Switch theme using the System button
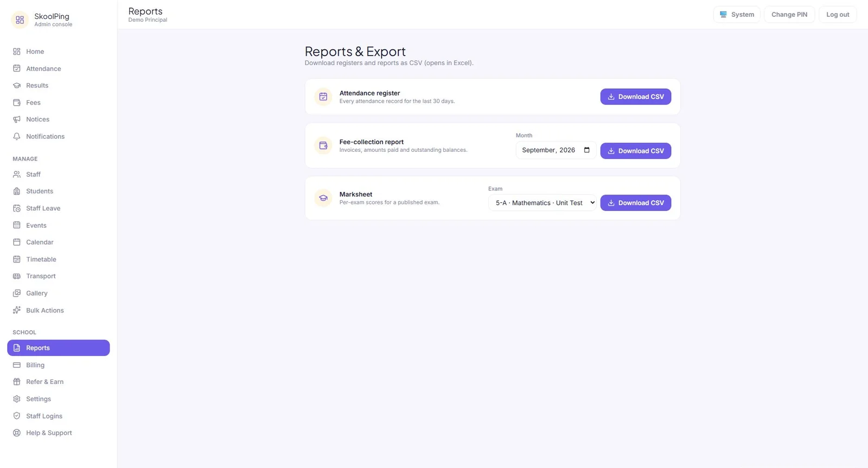Image resolution: width=868 pixels, height=468 pixels. pos(737,15)
